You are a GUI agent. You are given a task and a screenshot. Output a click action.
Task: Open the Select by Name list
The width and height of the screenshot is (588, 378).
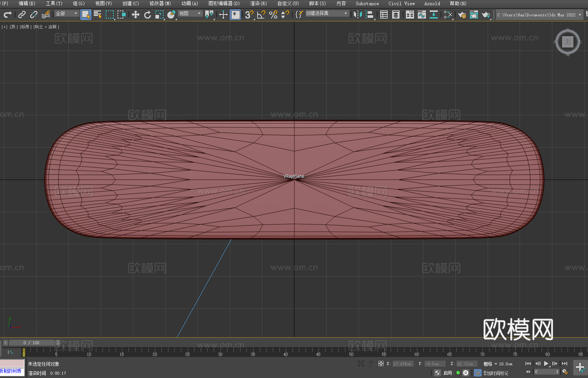pos(98,14)
